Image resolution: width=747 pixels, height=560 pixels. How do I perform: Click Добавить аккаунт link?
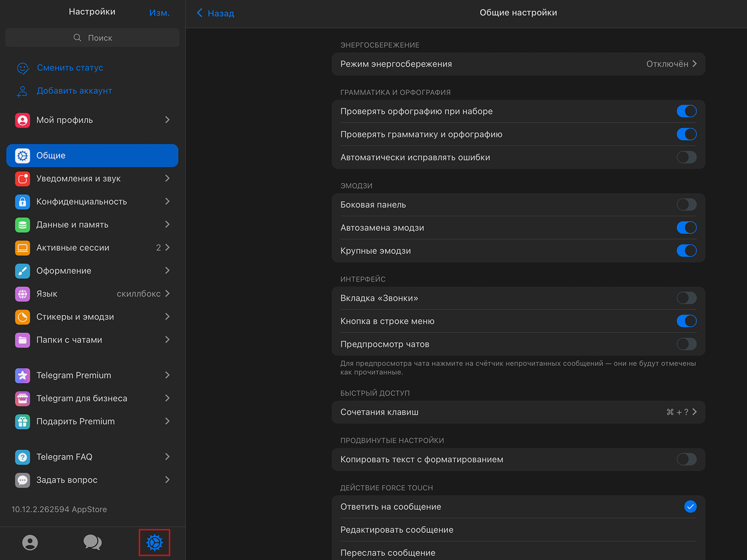pyautogui.click(x=74, y=91)
